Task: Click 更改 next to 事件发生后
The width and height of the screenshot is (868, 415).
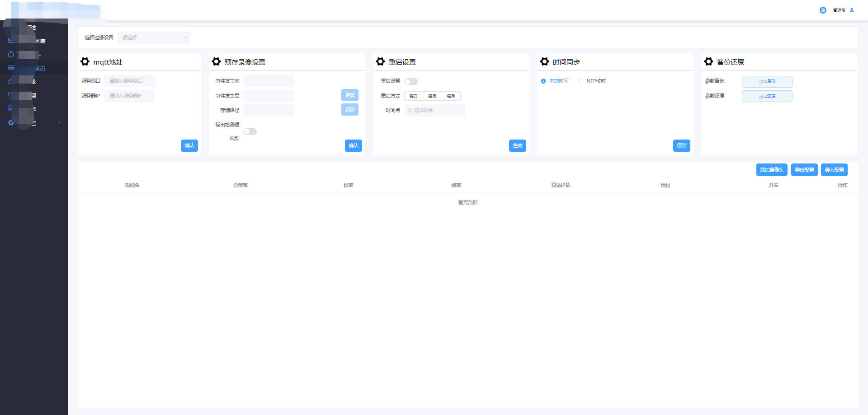Action: click(x=350, y=95)
